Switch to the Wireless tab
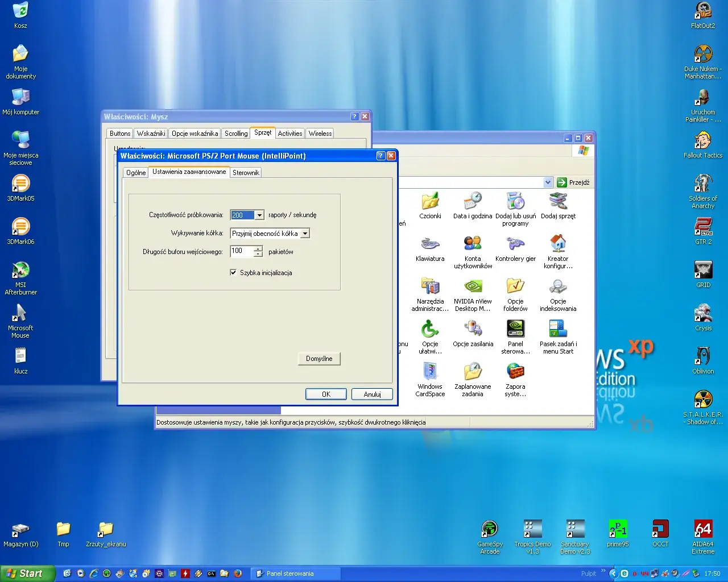Image resolution: width=728 pixels, height=582 pixels. coord(320,133)
